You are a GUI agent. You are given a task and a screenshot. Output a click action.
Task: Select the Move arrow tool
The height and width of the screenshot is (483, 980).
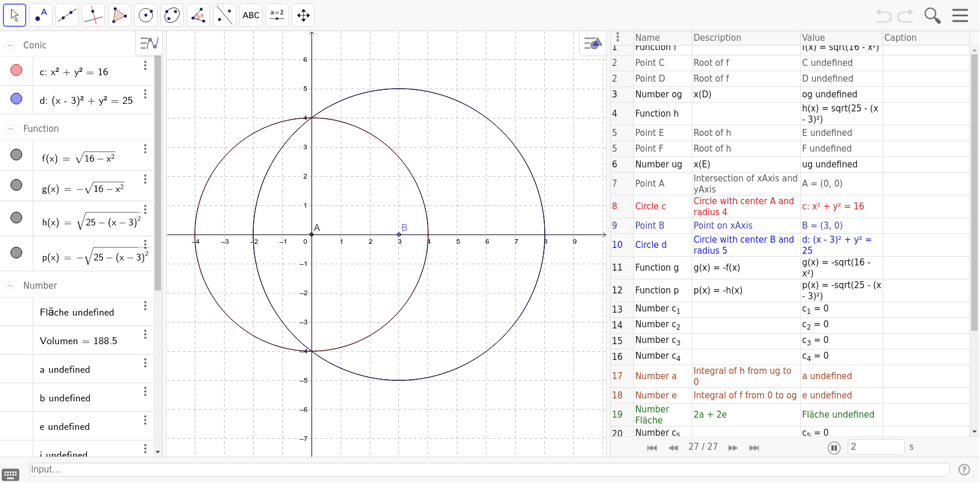15,15
